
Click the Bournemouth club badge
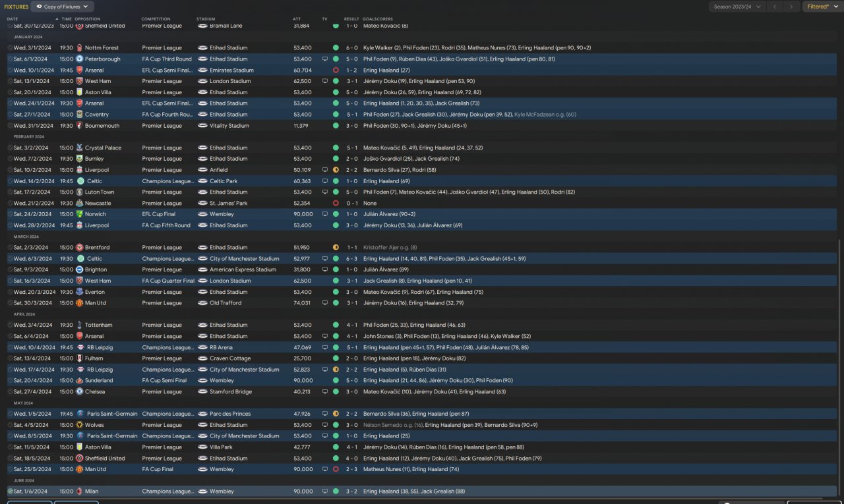80,126
